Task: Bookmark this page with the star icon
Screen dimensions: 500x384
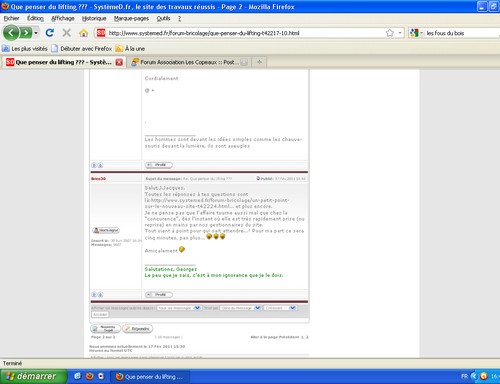Action: (x=390, y=33)
